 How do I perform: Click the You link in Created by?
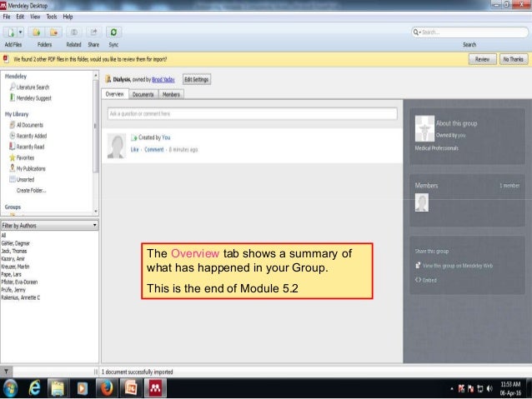point(166,137)
